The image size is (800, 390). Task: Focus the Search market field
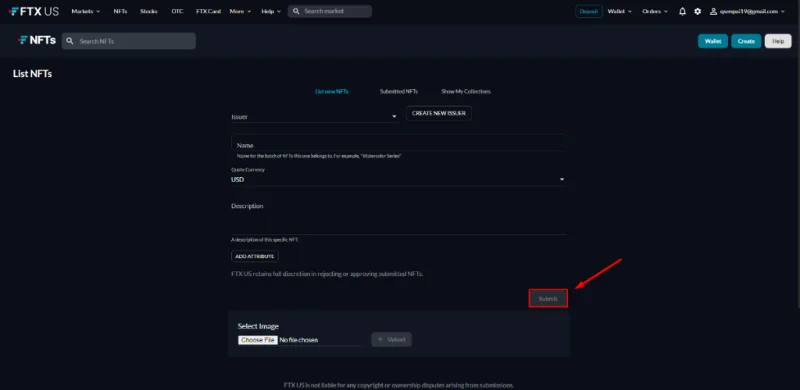click(x=330, y=11)
